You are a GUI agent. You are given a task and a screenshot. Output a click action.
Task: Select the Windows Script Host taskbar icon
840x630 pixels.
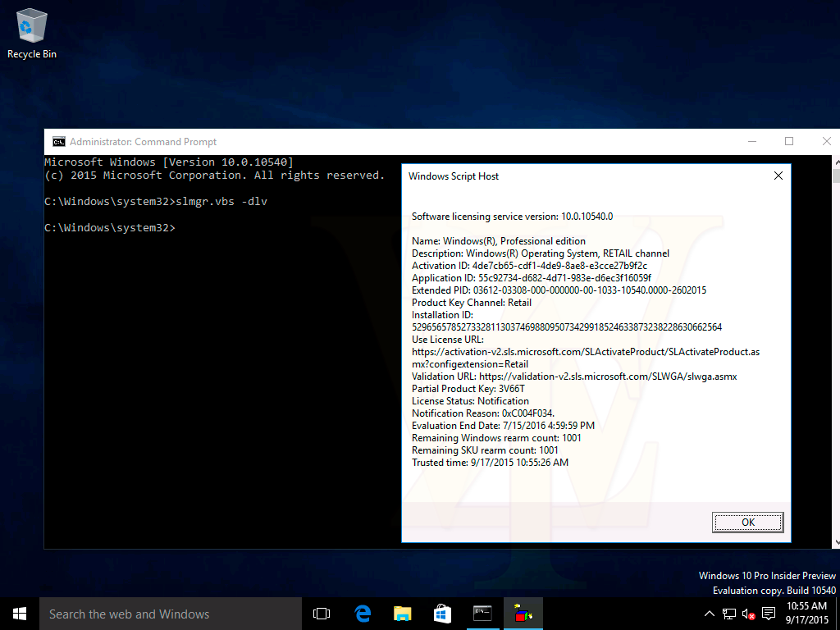[523, 614]
